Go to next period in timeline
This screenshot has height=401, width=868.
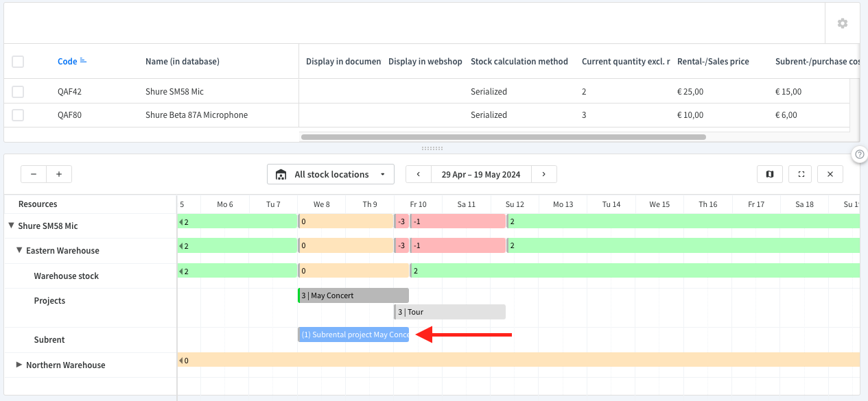tap(544, 174)
